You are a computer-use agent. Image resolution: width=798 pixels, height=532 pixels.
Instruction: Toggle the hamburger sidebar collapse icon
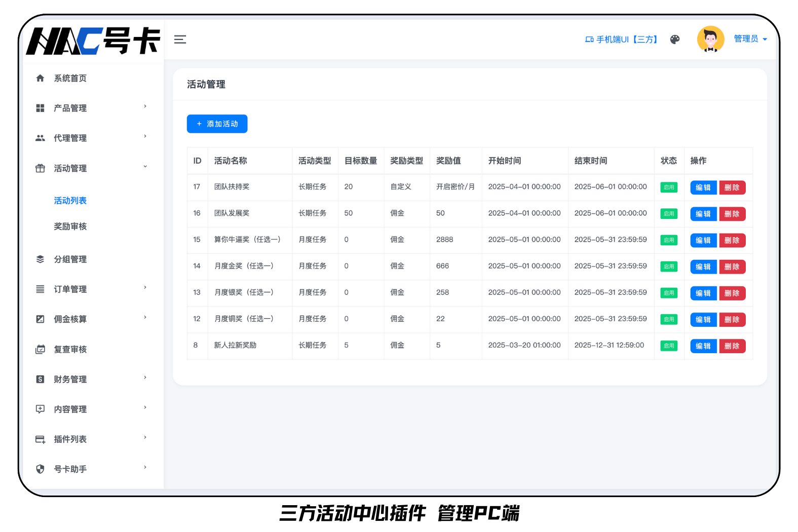180,40
